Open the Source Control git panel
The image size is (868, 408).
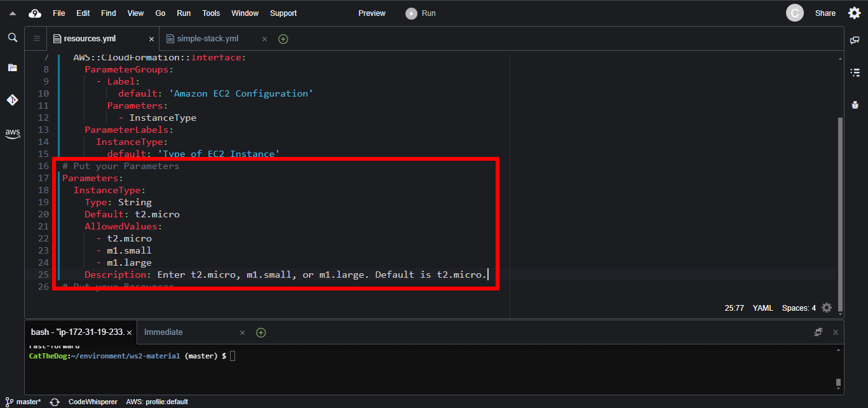12,100
